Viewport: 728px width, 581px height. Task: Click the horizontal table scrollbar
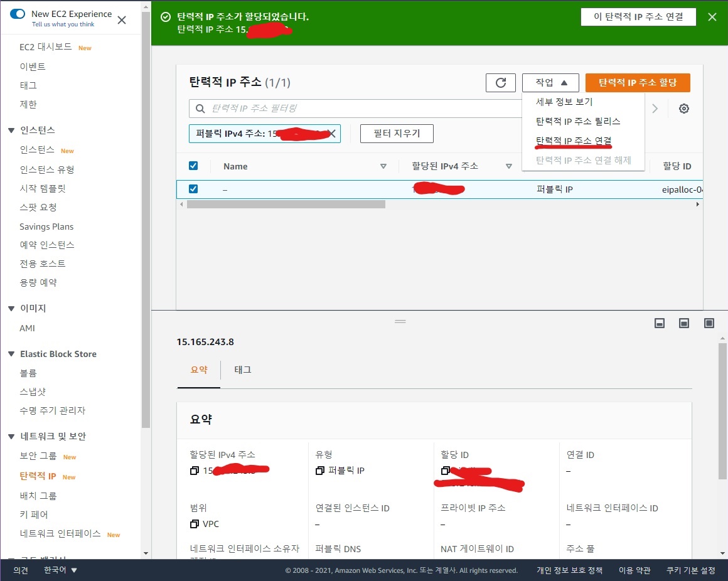pos(286,204)
